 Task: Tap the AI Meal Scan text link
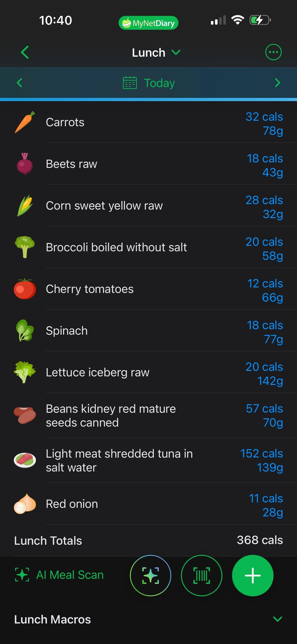tap(70, 575)
